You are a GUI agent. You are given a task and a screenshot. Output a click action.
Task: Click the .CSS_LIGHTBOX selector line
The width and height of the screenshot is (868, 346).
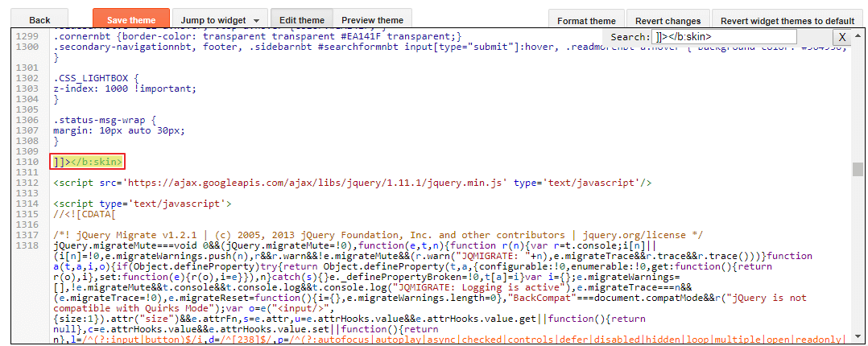[95, 77]
